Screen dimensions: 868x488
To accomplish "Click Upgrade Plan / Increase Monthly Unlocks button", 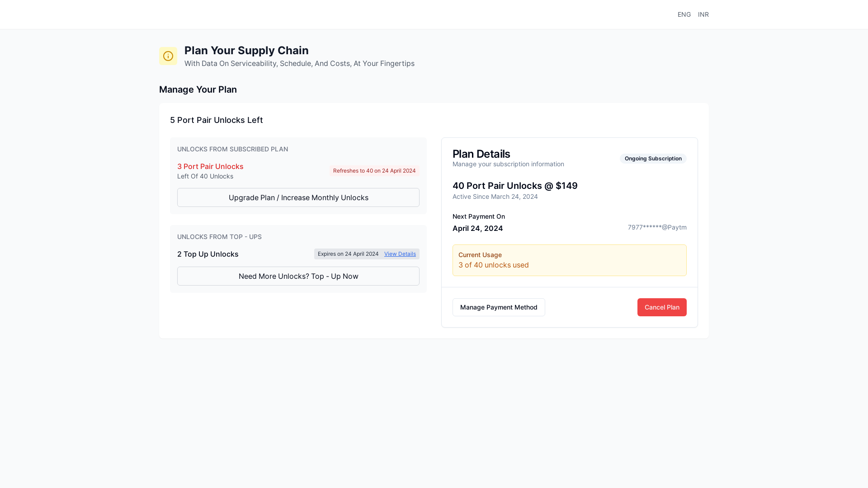I will (298, 197).
